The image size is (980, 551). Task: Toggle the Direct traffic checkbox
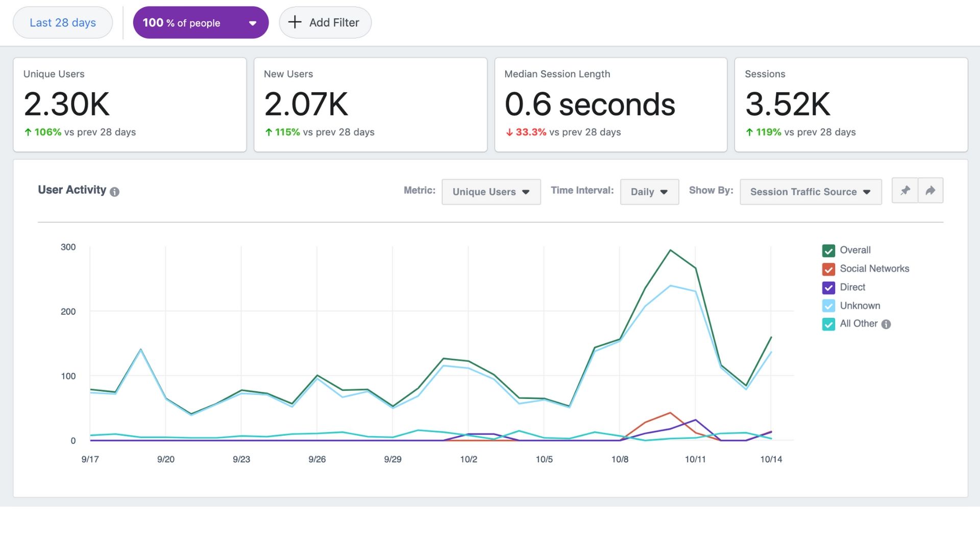(x=828, y=287)
